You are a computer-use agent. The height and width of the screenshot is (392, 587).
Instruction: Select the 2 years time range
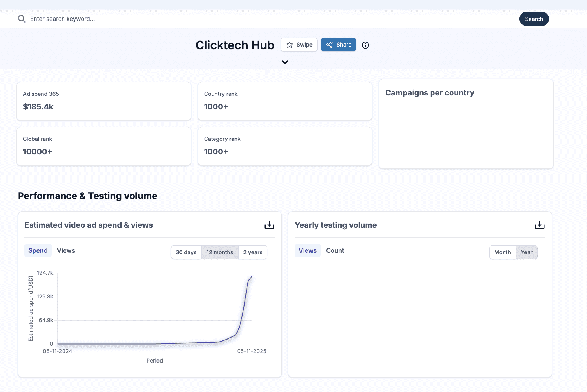253,252
